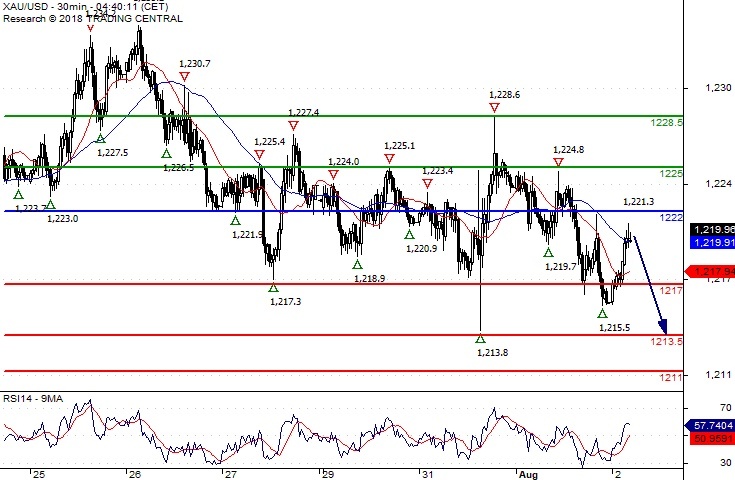Click the red 1217 support level label
The width and height of the screenshot is (735, 480).
point(671,291)
